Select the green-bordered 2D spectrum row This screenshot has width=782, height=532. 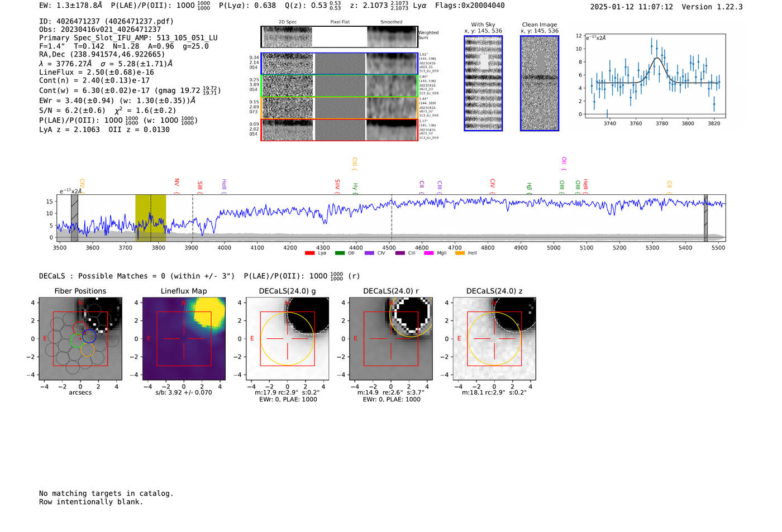[340, 86]
